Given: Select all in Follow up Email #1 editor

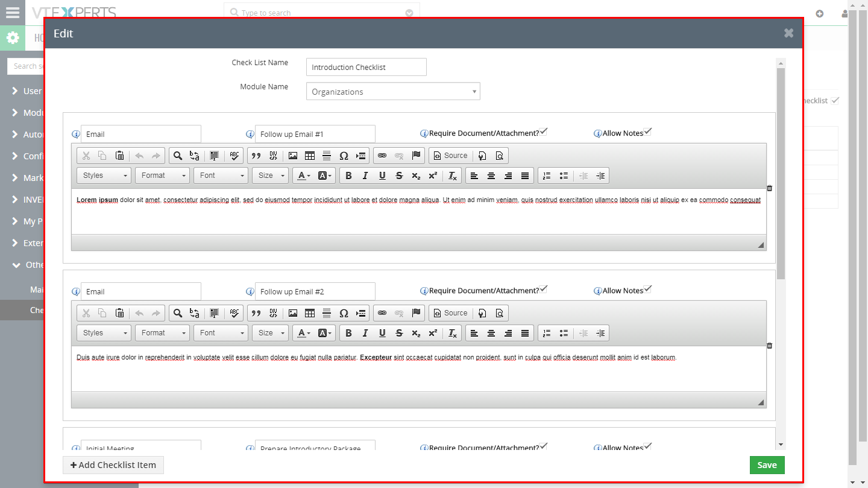Looking at the screenshot, I should [214, 156].
